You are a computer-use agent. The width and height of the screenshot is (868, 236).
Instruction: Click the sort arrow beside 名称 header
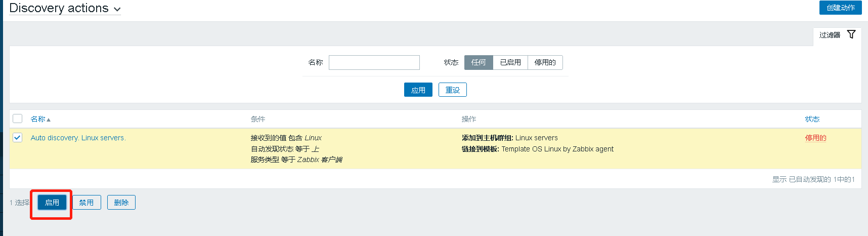(49, 120)
